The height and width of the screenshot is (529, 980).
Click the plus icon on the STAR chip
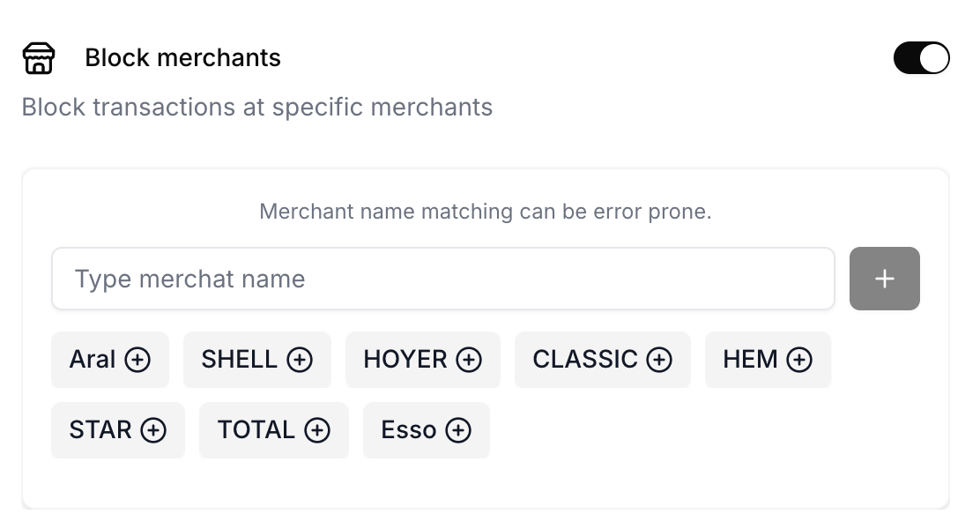[153, 430]
